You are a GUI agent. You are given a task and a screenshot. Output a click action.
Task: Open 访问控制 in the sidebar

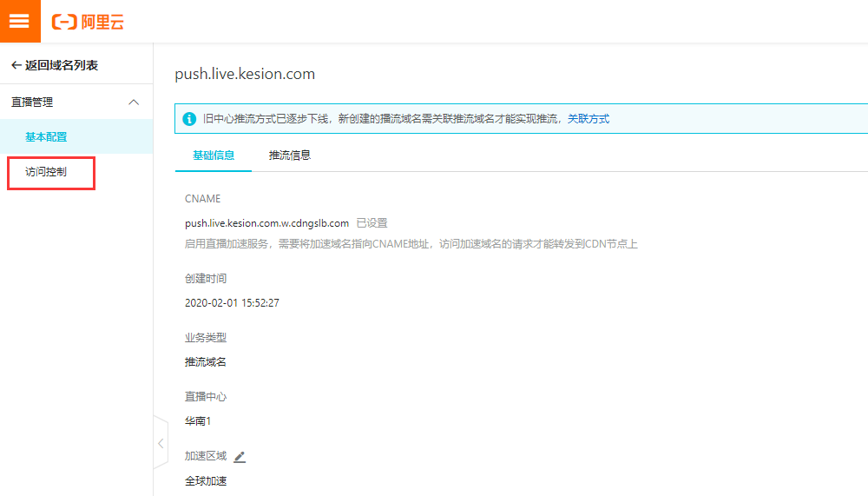coord(46,172)
